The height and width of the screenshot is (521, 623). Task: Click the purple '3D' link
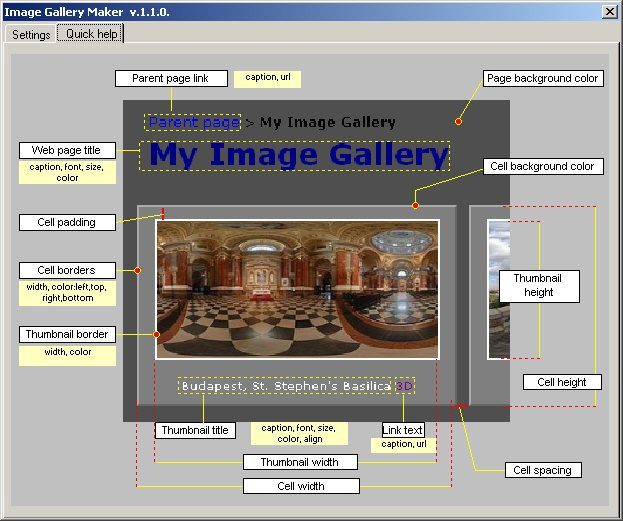pos(405,386)
